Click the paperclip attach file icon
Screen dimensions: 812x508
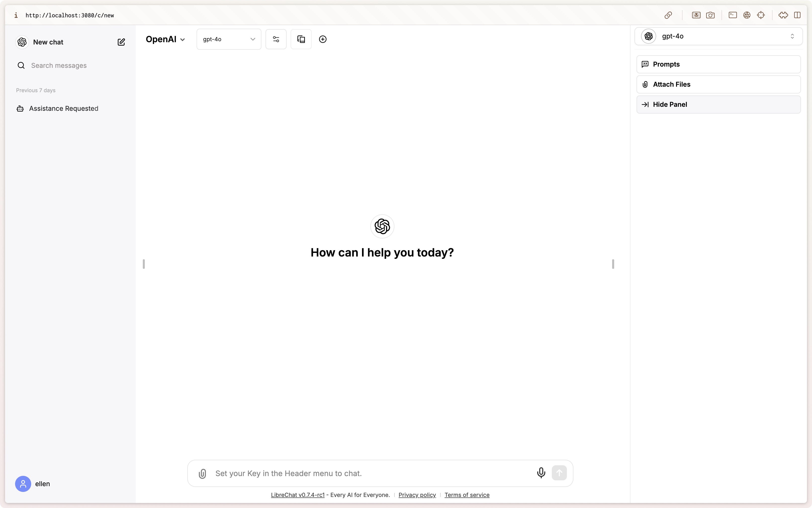(x=202, y=473)
